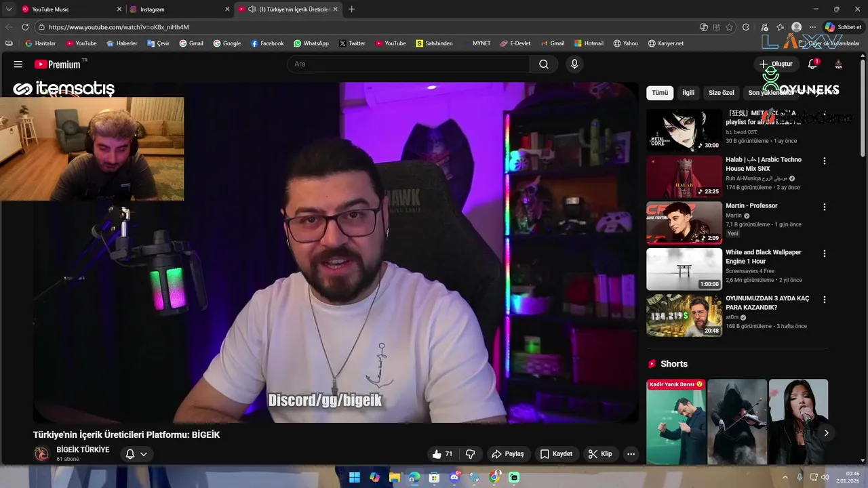Viewport: 868px width, 488px height.
Task: Open the WhatsApp bookmark
Action: [311, 43]
